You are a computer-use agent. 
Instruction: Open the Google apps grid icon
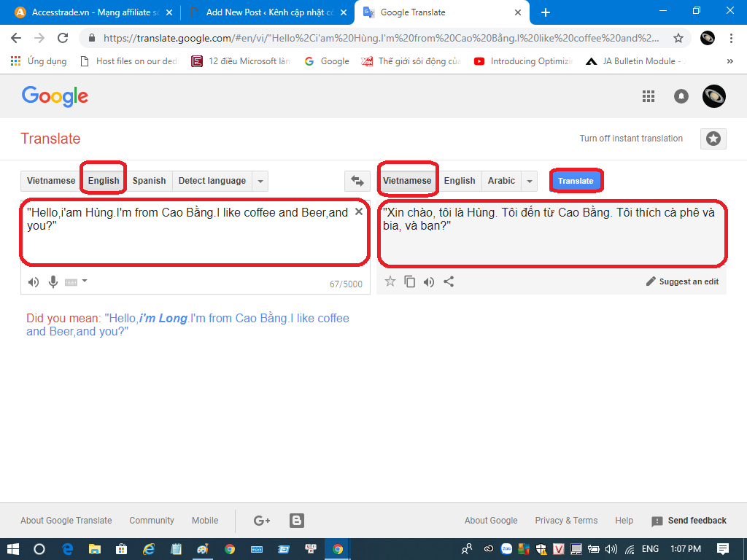click(648, 96)
